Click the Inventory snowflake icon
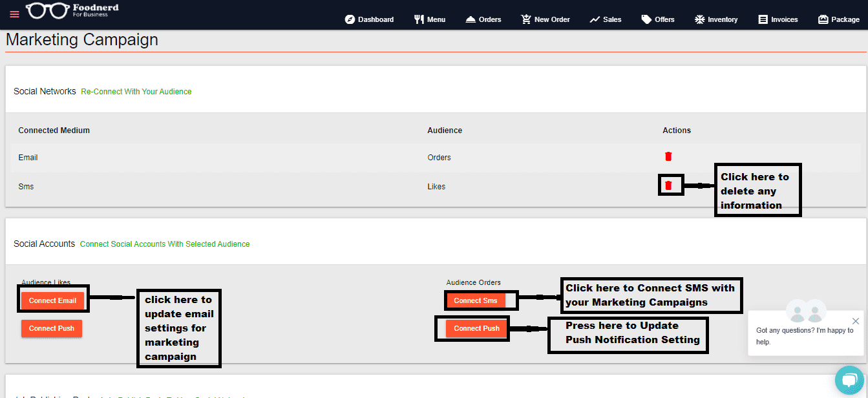Image resolution: width=868 pixels, height=398 pixels. tap(699, 19)
